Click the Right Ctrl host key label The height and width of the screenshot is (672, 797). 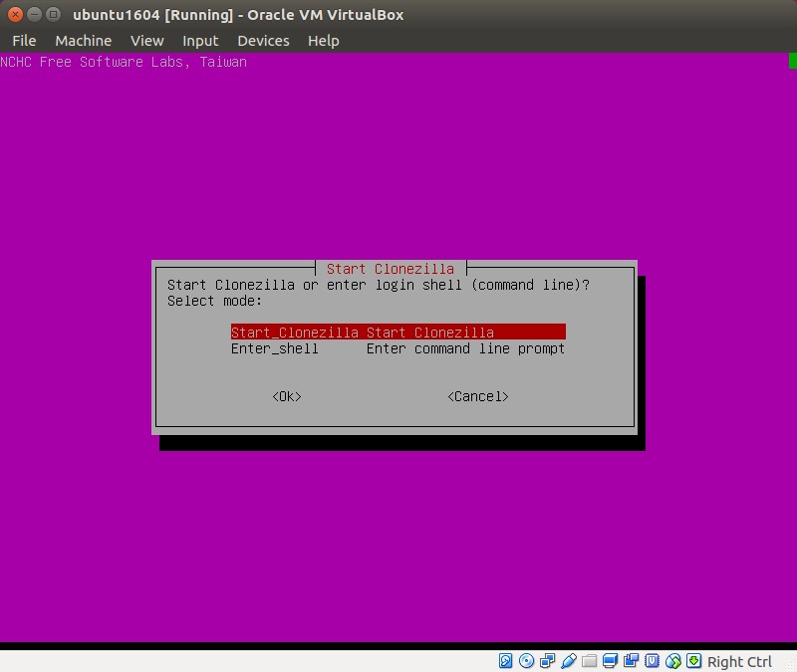739,662
